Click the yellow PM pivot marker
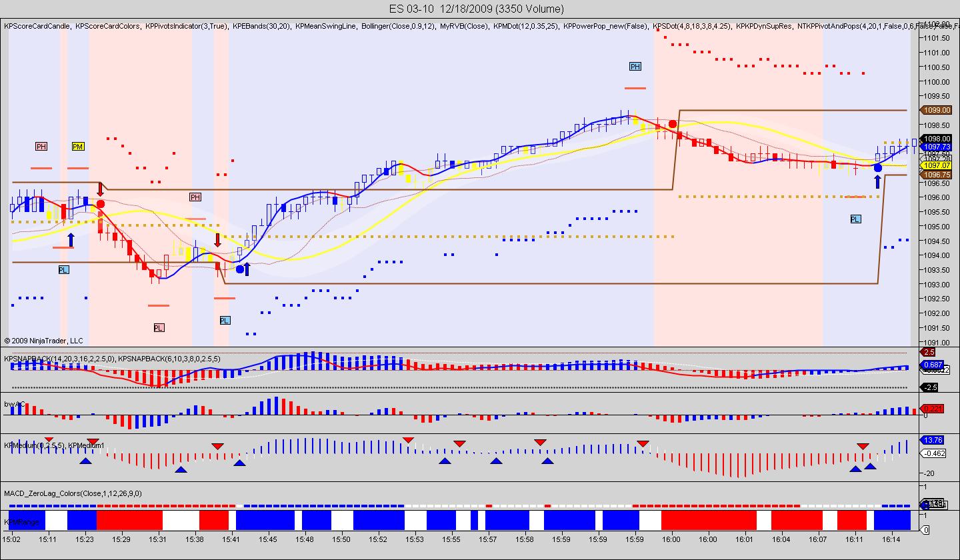 pos(78,147)
